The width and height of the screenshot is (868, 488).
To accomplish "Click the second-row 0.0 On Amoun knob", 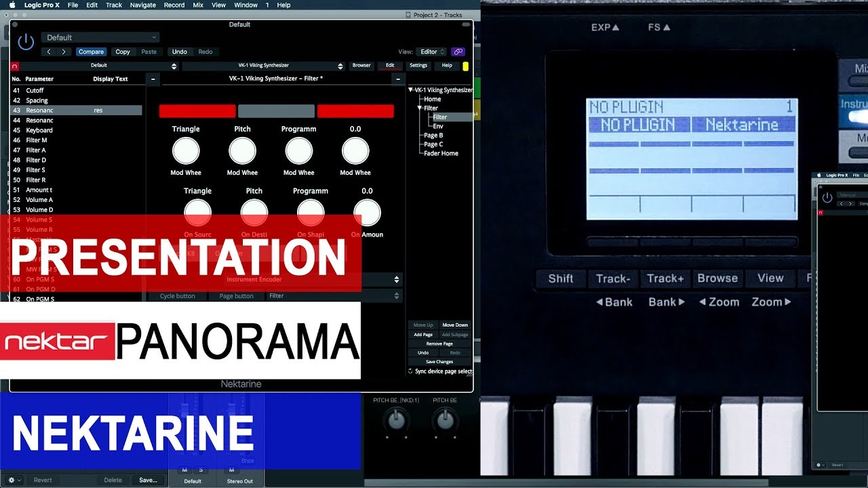I will (367, 213).
